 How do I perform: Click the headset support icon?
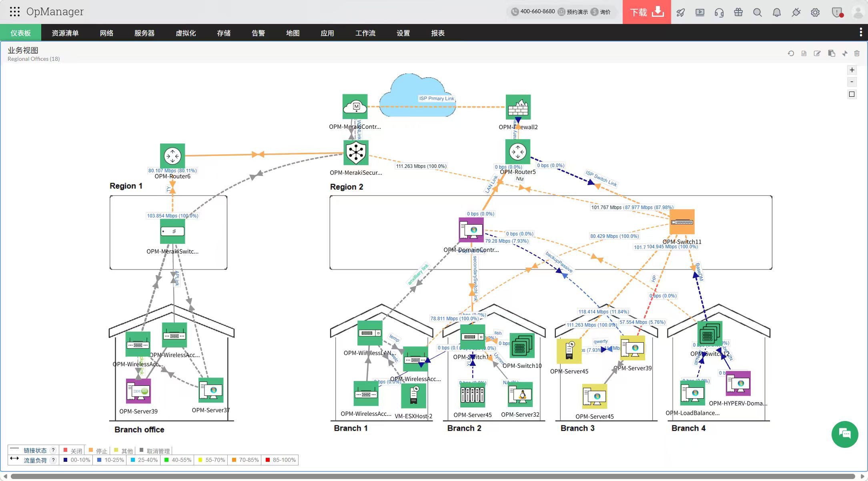[x=719, y=12]
